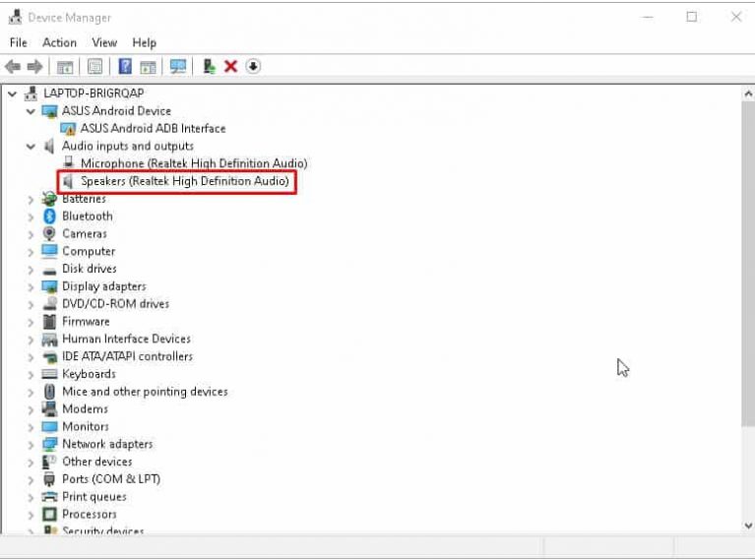
Task: Click Scan for hardware changes monitor icon
Action: coord(177,66)
